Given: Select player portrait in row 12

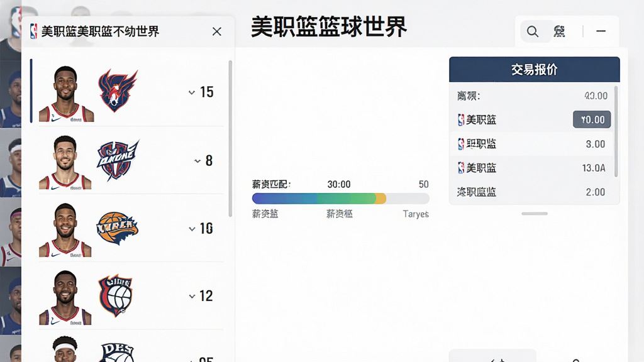Looking at the screenshot, I should tap(65, 297).
